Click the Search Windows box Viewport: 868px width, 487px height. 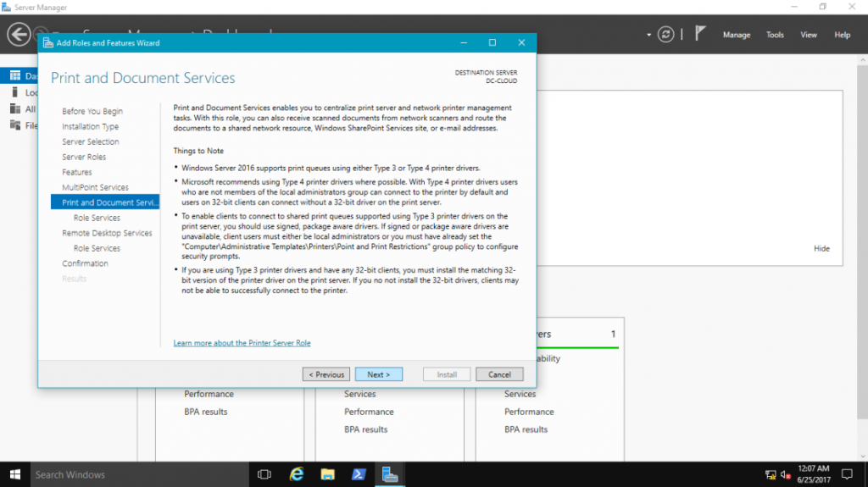[x=140, y=474]
